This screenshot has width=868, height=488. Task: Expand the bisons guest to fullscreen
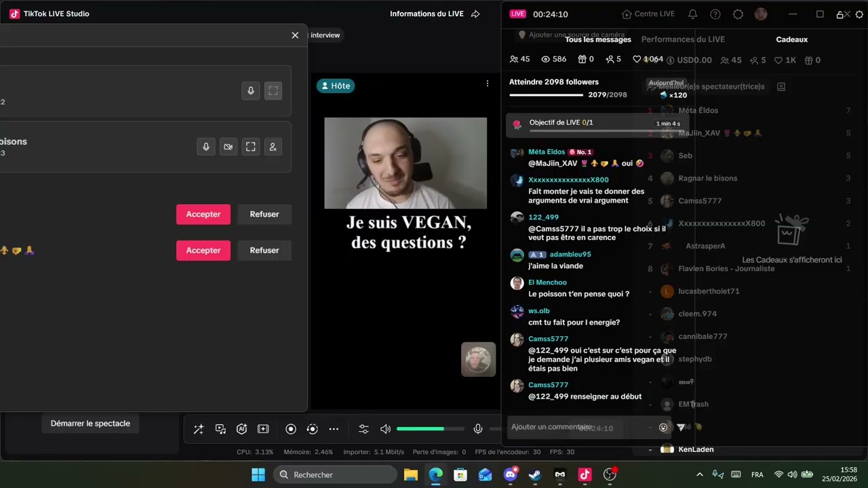coord(251,146)
